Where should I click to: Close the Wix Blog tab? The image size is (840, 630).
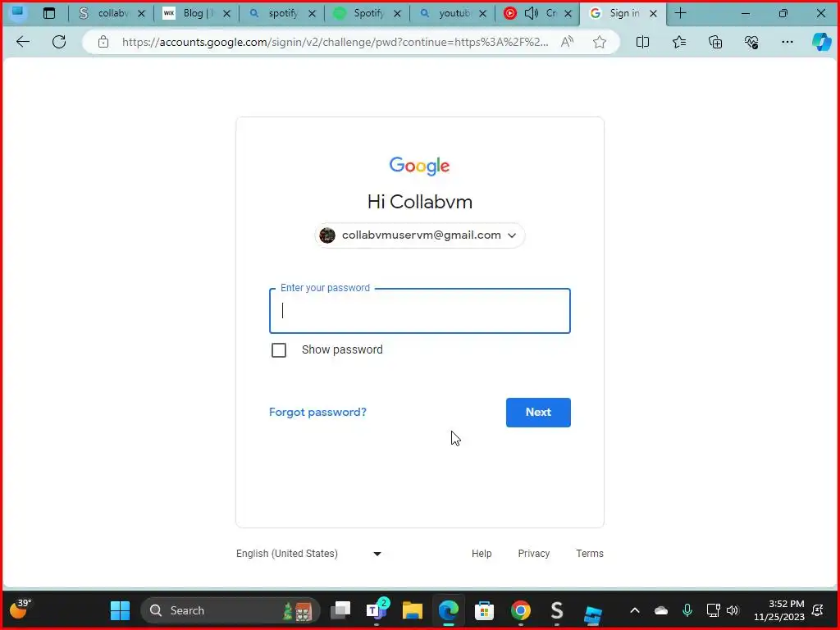coord(226,14)
